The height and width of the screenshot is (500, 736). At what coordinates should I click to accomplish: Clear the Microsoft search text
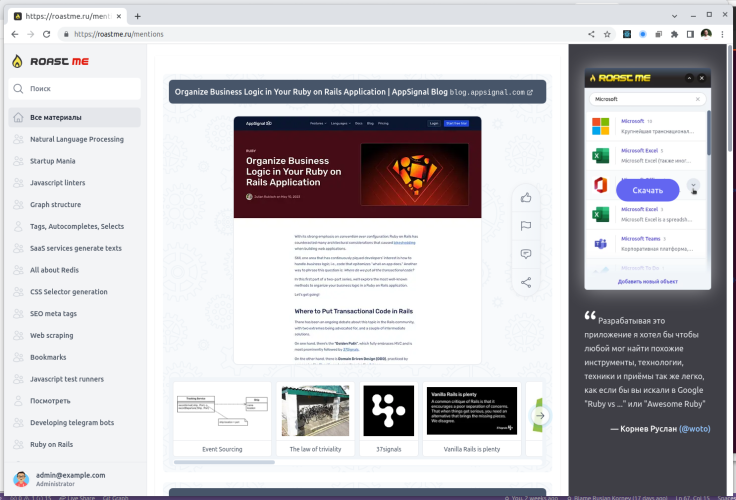(698, 99)
